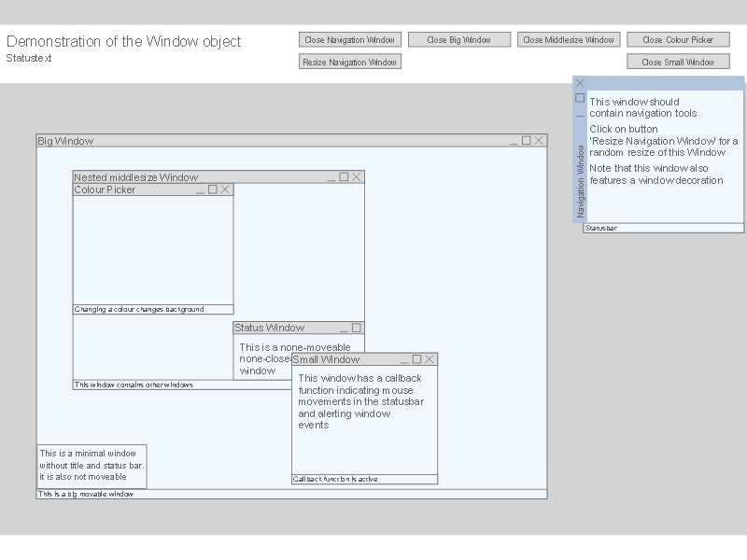Close the Big Window with its X icon
Viewport: 747px width, 560px height.
[539, 141]
